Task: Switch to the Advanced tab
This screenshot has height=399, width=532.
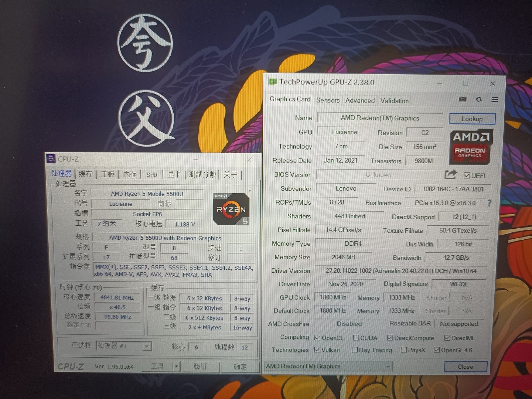Action: click(x=360, y=100)
